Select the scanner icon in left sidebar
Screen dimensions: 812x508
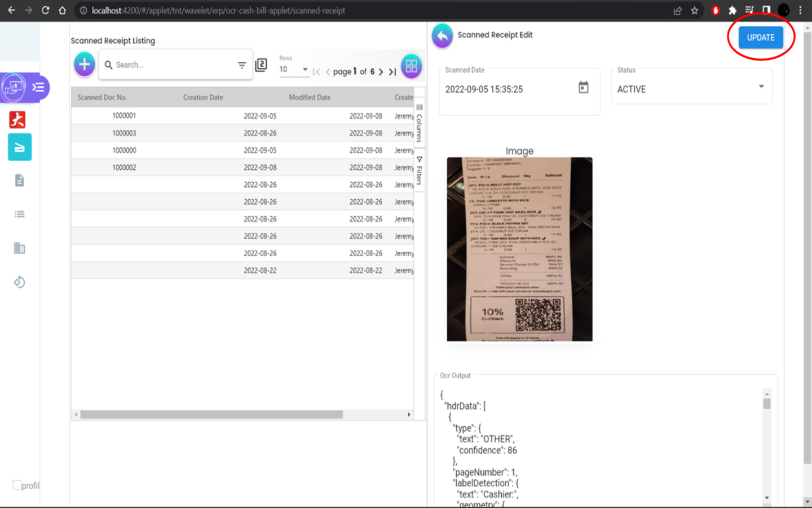(20, 148)
